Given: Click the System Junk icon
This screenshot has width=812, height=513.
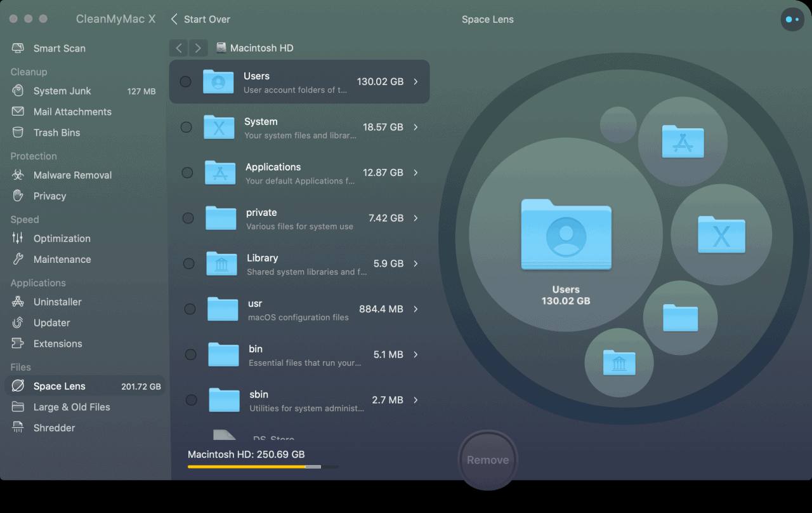Looking at the screenshot, I should coord(18,91).
